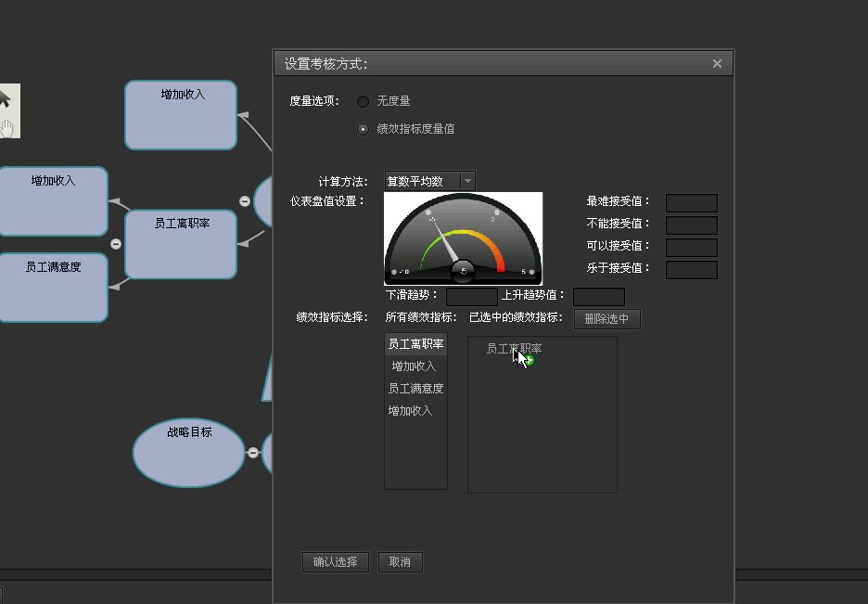Open the 计算方法 dropdown showing 算数平均数
Viewport: 868px width, 604px height.
[x=429, y=181]
